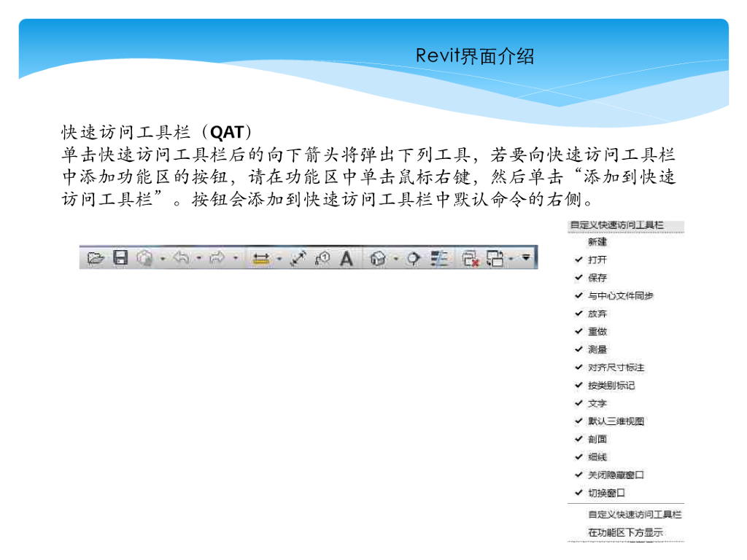Viewport: 747px width, 560px height.
Task: Toggle the 文字 checkmark entry
Action: click(591, 403)
